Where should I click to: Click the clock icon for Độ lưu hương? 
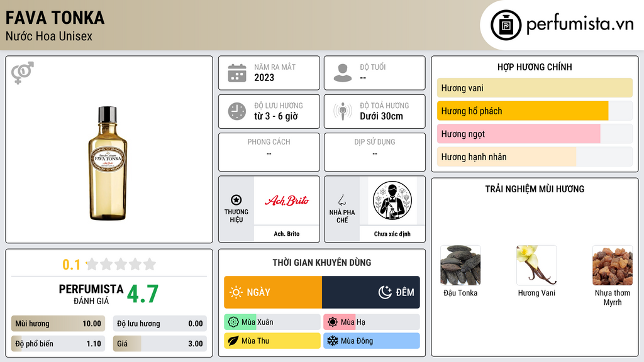[x=237, y=111]
